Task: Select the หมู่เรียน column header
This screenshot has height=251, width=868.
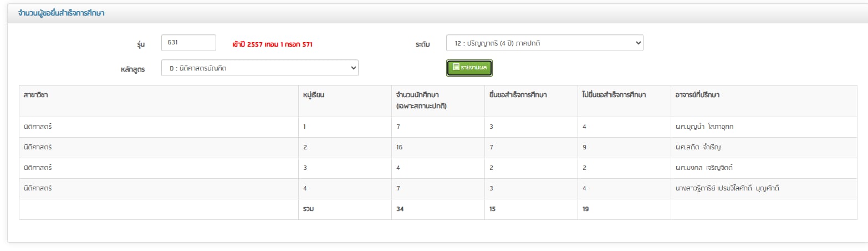Action: [313, 95]
